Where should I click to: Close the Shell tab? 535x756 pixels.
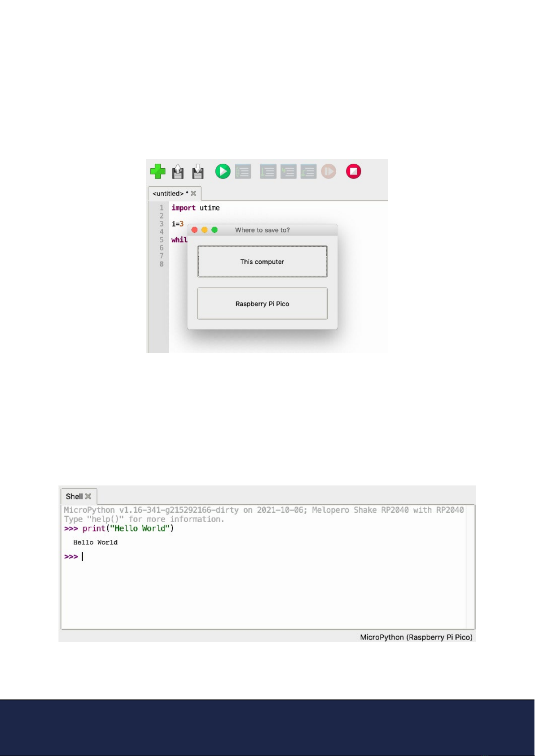[x=88, y=496]
